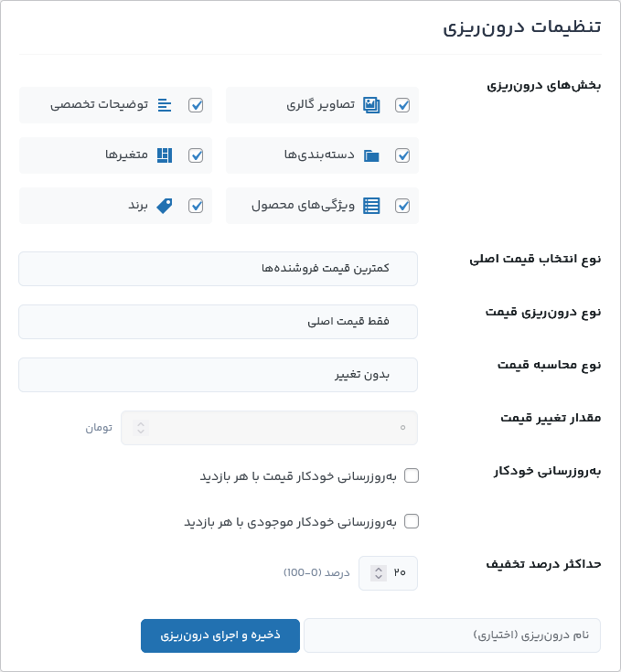
Task: Click ذخیره و اجرای درون‌ریزی button
Action: (x=220, y=635)
